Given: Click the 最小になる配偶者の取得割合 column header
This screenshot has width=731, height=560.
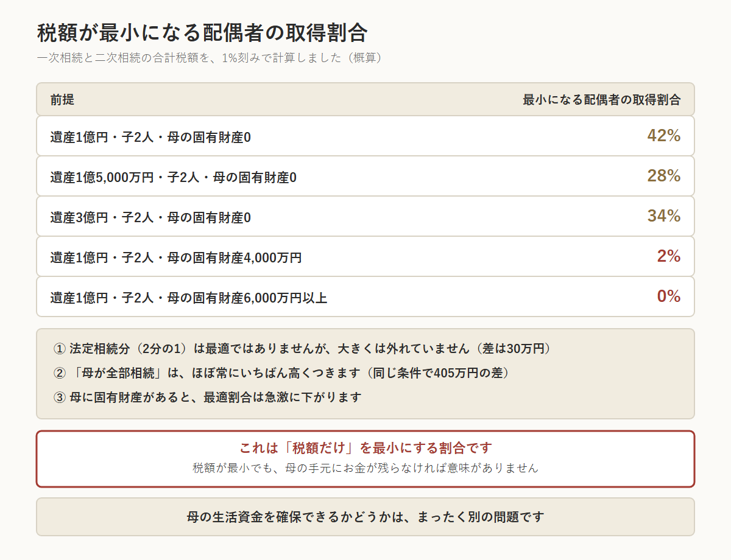Looking at the screenshot, I should tap(602, 100).
